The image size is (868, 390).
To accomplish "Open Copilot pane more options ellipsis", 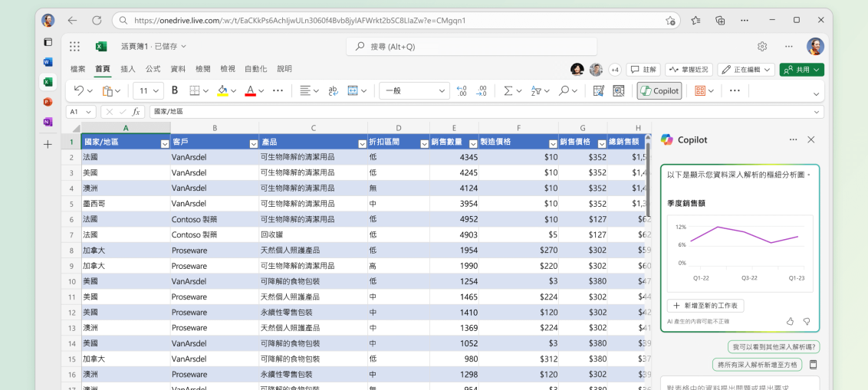I will [794, 140].
